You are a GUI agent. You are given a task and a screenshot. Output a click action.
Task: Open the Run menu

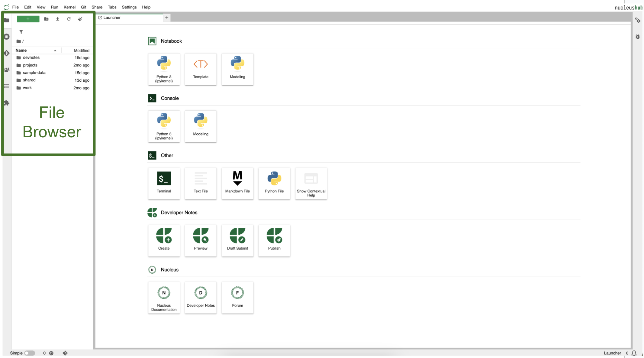pyautogui.click(x=54, y=7)
